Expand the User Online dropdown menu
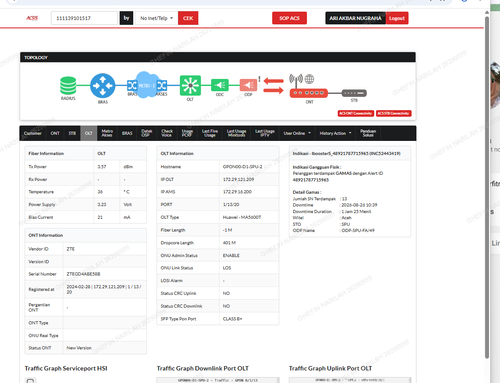The width and height of the screenshot is (500, 383). (297, 133)
